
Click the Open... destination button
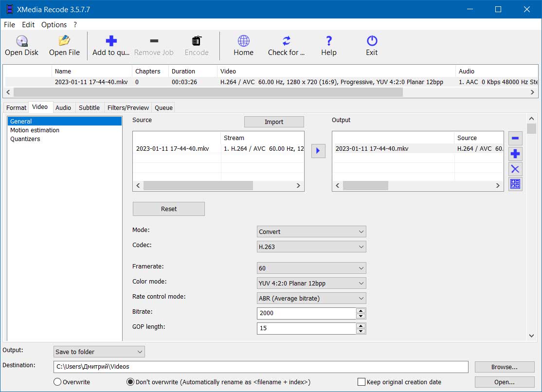(505, 382)
